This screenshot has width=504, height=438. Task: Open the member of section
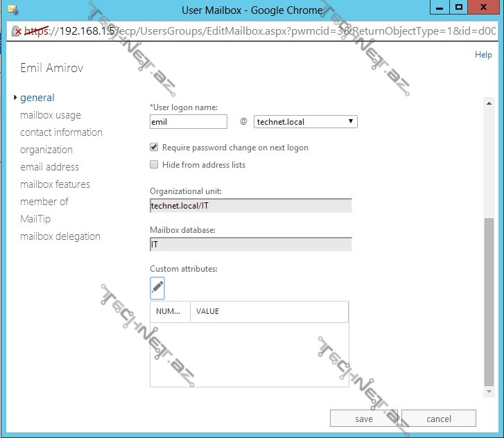pos(44,202)
